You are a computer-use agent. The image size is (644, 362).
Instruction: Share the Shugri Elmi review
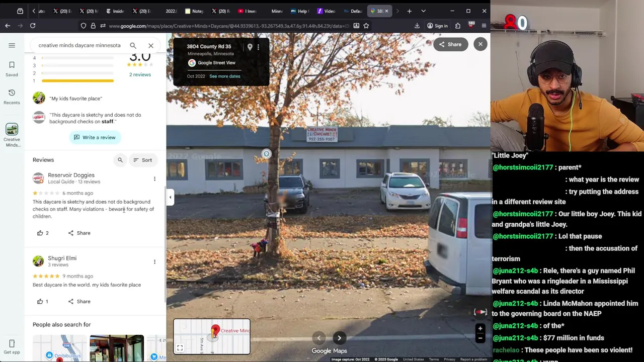pos(79,301)
